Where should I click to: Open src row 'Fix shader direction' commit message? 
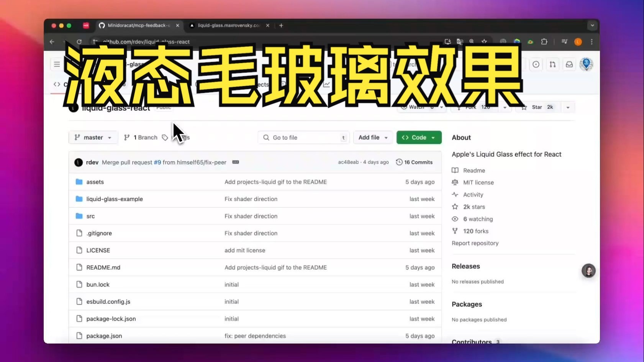point(251,216)
